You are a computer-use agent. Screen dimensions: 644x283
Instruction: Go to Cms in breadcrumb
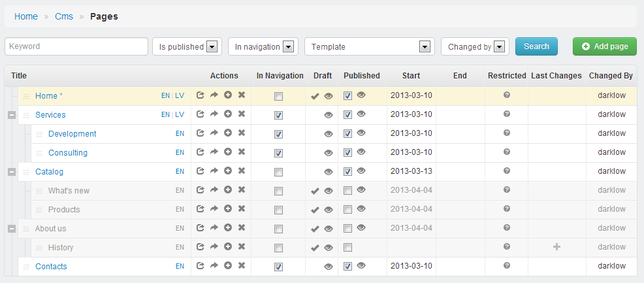pos(64,16)
